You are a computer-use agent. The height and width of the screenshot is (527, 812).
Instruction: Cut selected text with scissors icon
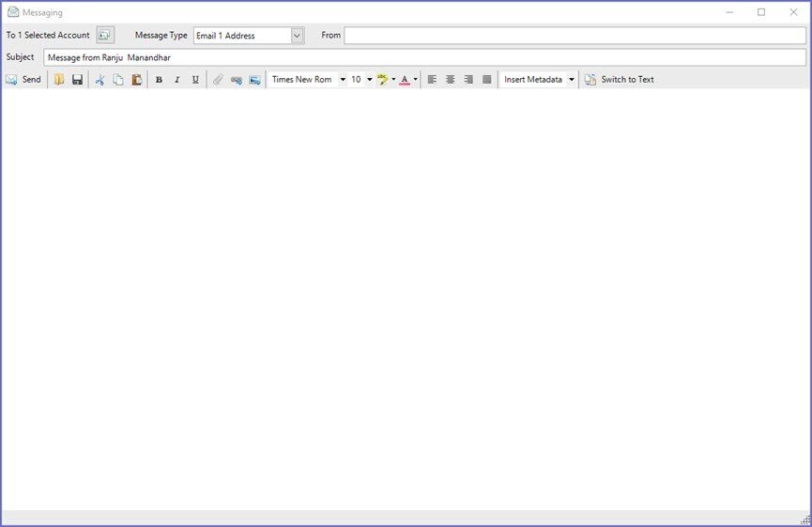[x=100, y=79]
